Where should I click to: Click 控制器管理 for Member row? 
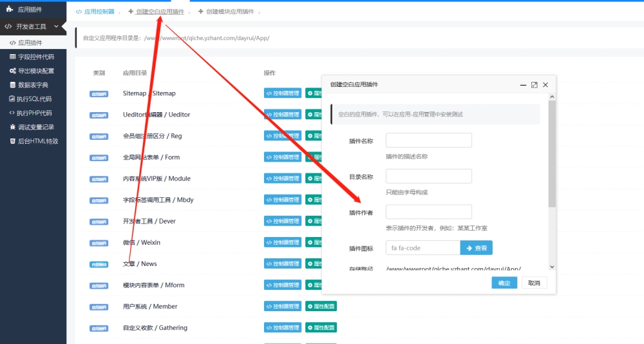tap(283, 306)
